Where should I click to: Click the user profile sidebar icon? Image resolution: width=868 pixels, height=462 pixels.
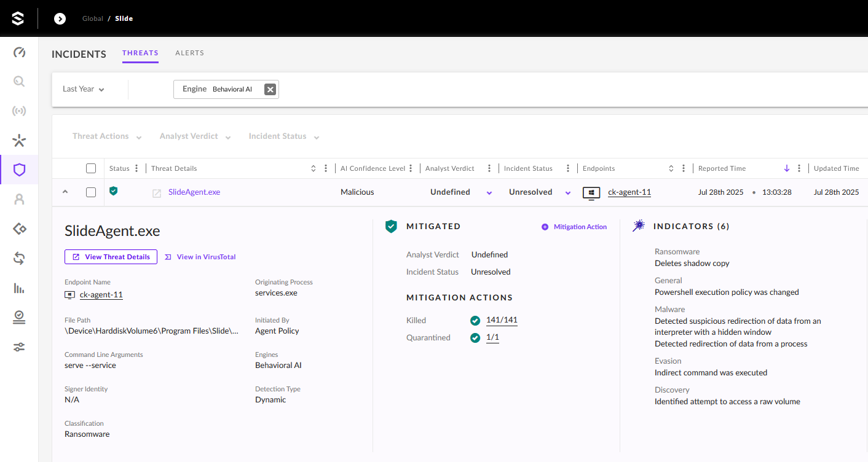19,199
